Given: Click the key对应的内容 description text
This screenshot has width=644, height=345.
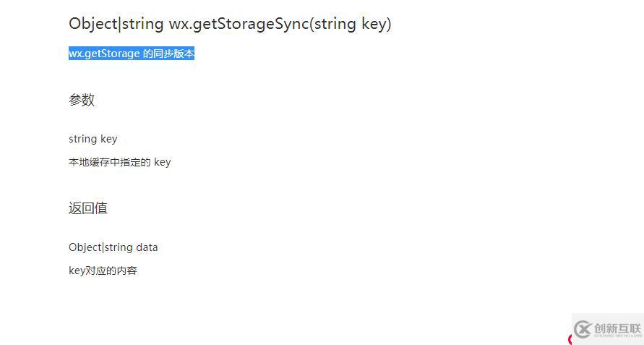Looking at the screenshot, I should [103, 271].
